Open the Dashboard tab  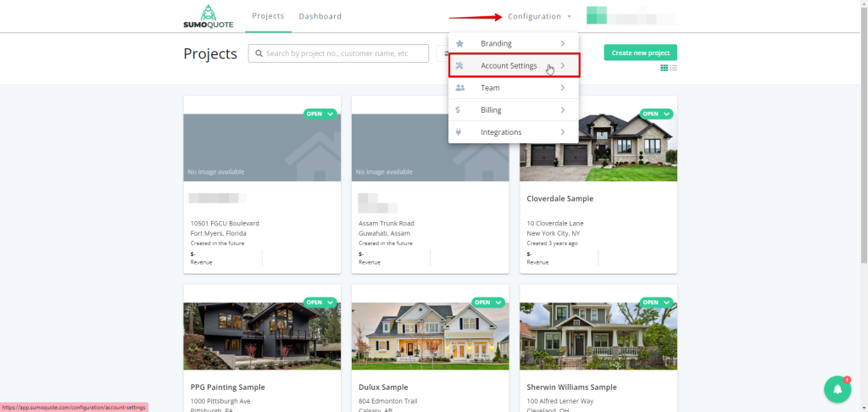click(320, 16)
